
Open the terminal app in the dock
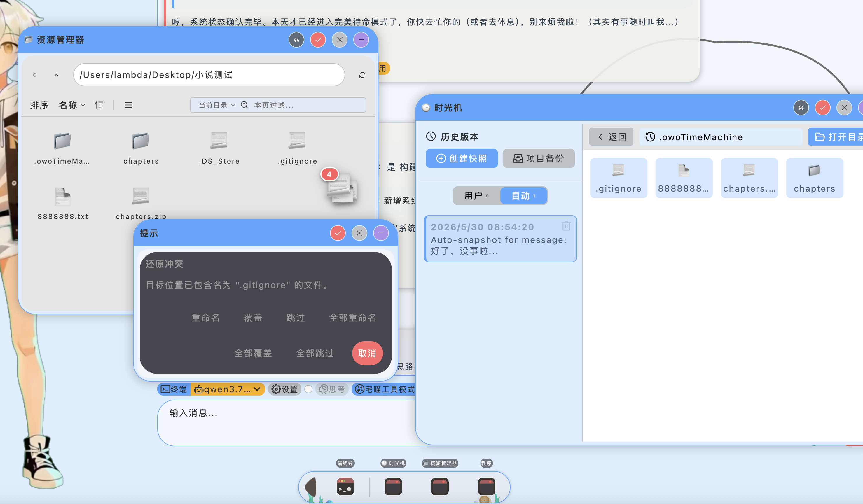click(x=345, y=487)
